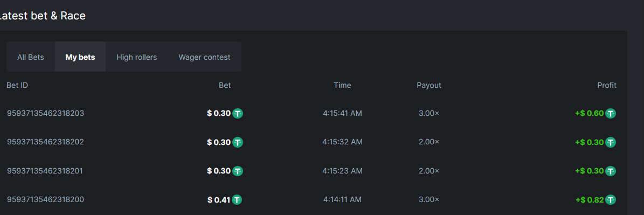Click the 3.00× payout at 4:14:11 AM
This screenshot has height=215, width=644.
coord(429,199)
